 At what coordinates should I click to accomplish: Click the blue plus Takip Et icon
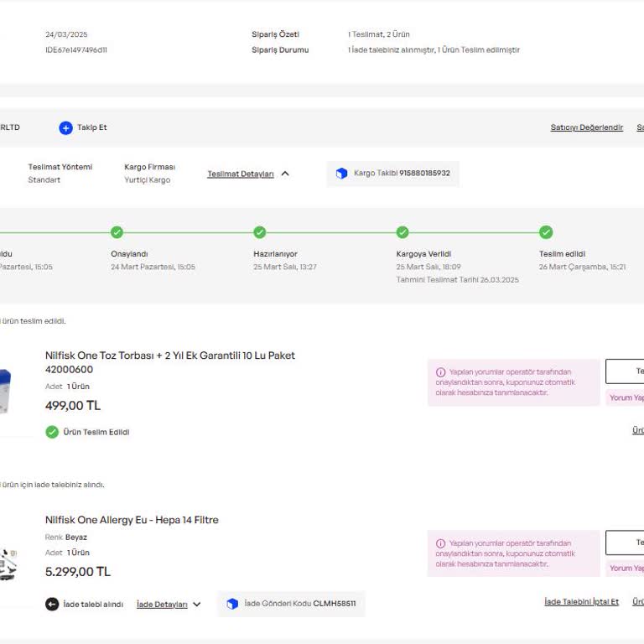65,127
